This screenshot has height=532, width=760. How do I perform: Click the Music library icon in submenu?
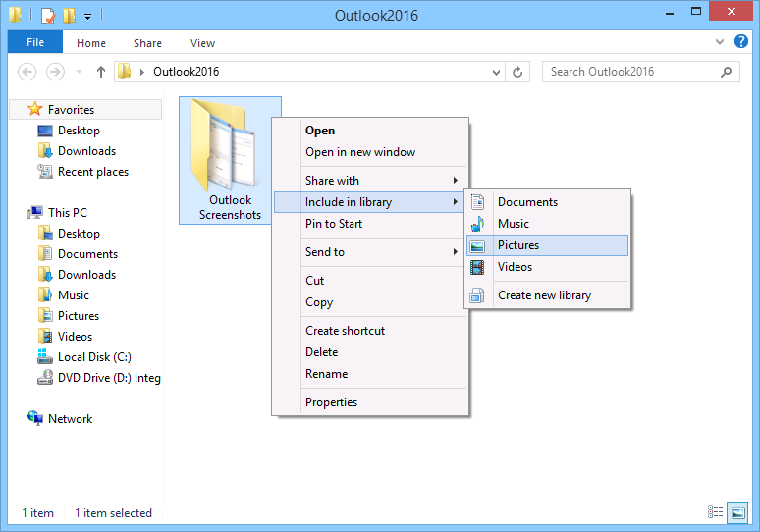pos(478,224)
